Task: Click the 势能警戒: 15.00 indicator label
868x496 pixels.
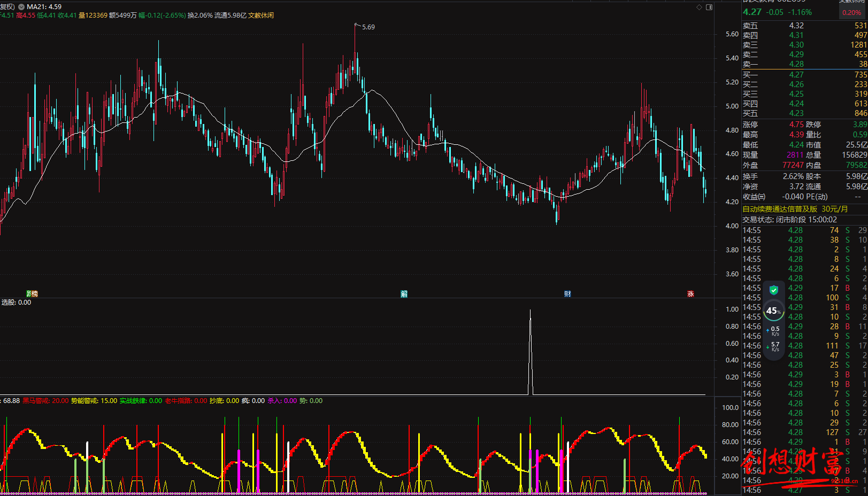Action: coord(94,401)
